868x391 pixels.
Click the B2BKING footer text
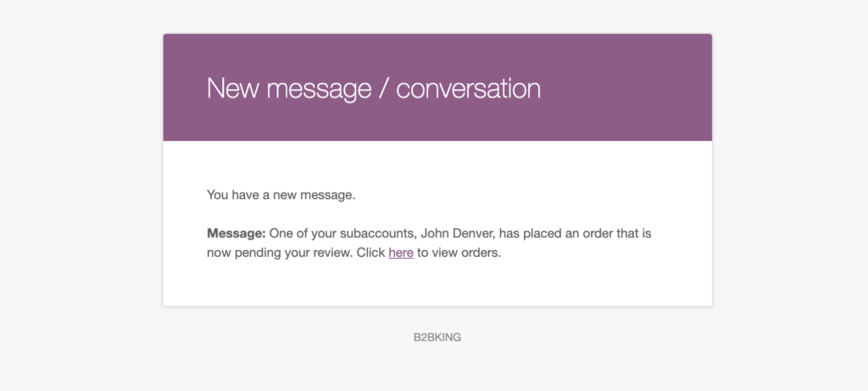coord(437,338)
